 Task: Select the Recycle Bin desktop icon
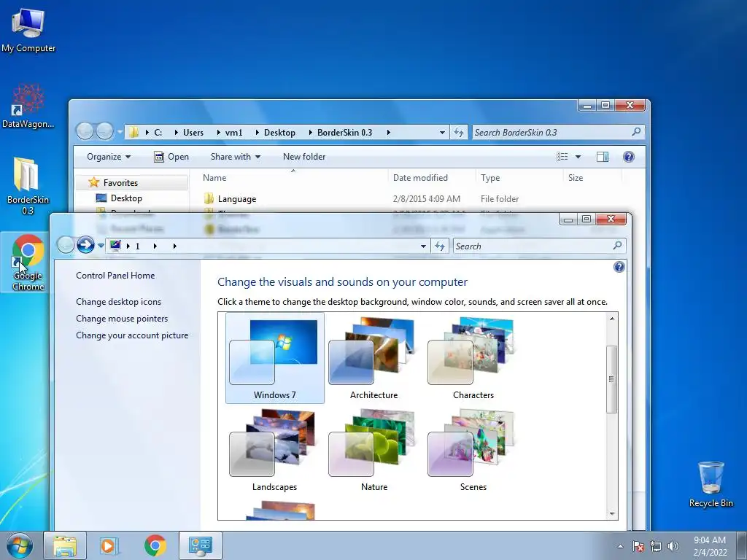[711, 484]
